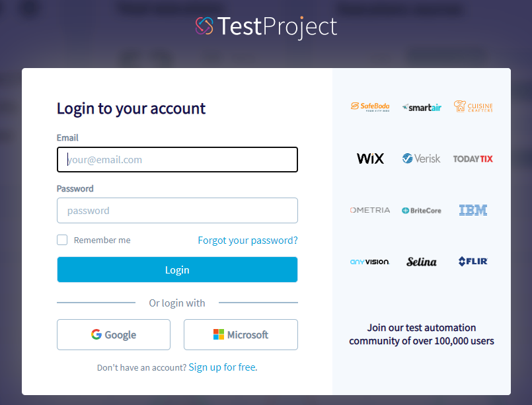This screenshot has height=405, width=532.
Task: Click the WiX logo
Action: (370, 159)
